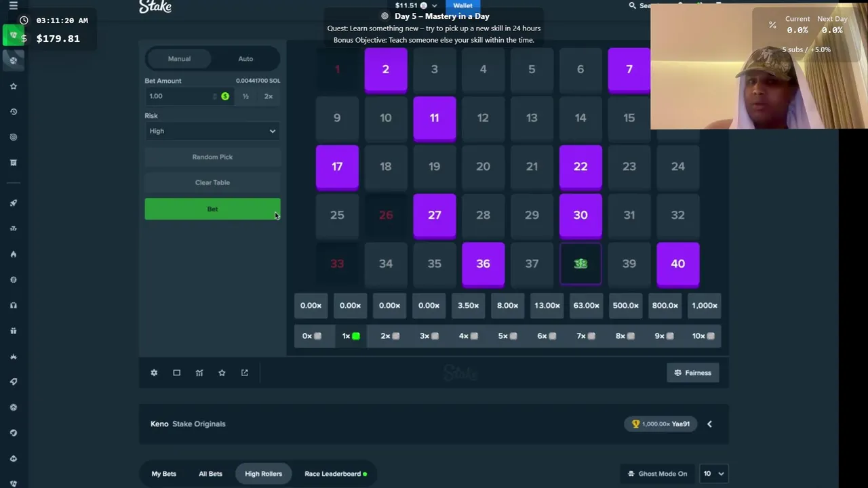This screenshot has width=868, height=488.
Task: Switch to Auto betting tab
Action: point(245,59)
